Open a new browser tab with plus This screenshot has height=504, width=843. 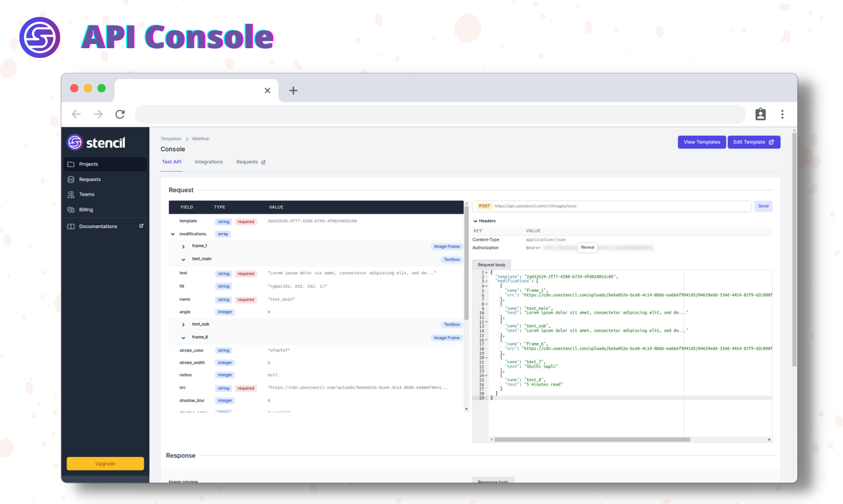click(293, 91)
